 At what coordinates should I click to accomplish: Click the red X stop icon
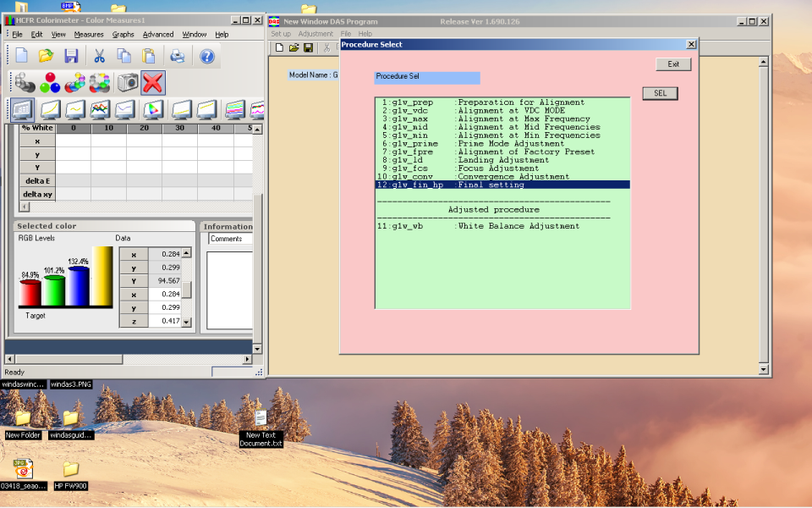(x=153, y=82)
